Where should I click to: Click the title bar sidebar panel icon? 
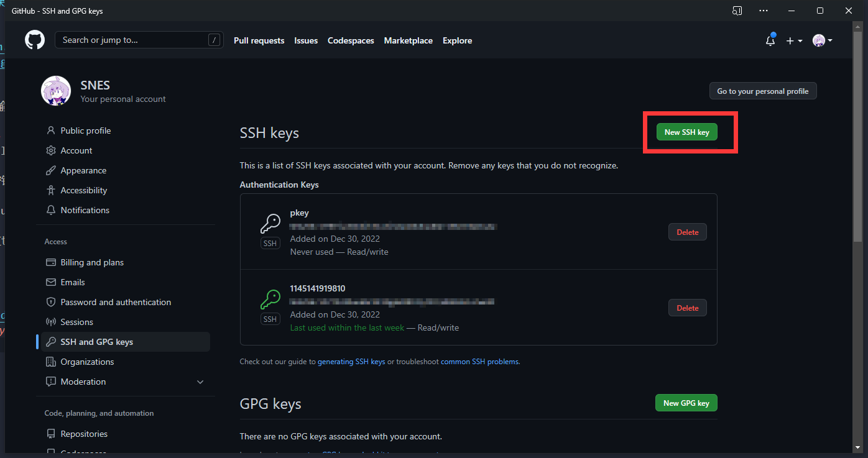point(737,11)
